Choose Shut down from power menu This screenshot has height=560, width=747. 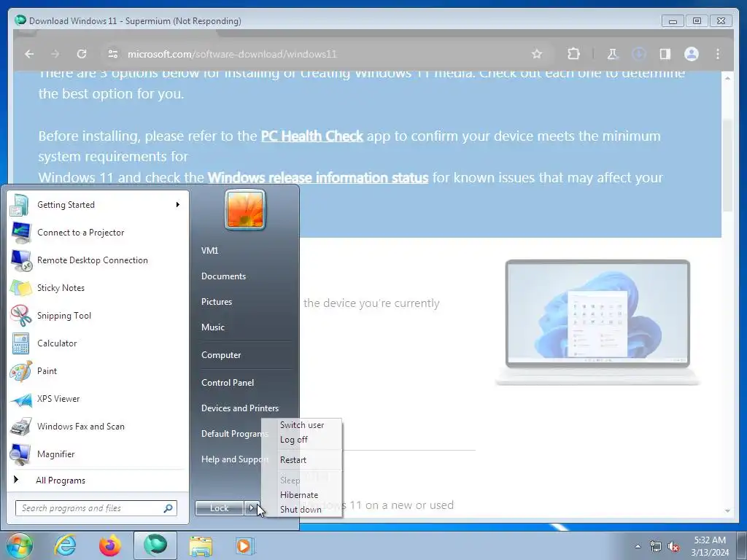[x=302, y=510]
